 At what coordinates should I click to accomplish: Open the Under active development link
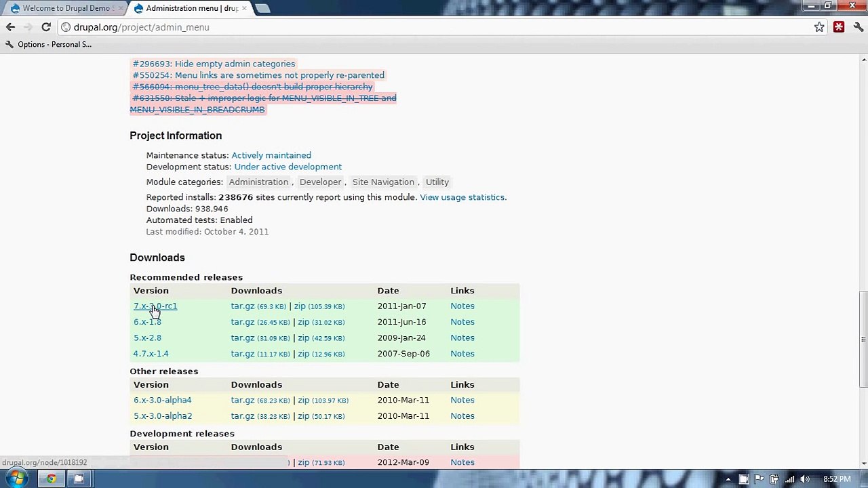tap(288, 167)
